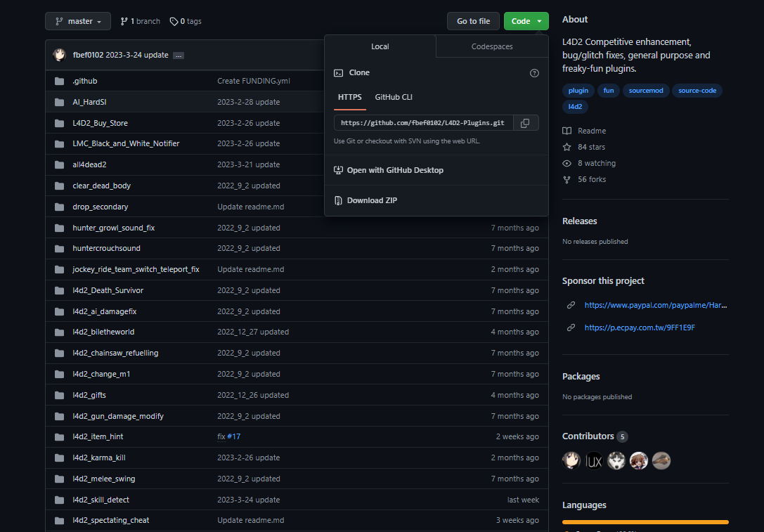Click the folder icon for l4d2_spectating_cheat
This screenshot has height=532, width=764.
click(x=60, y=520)
